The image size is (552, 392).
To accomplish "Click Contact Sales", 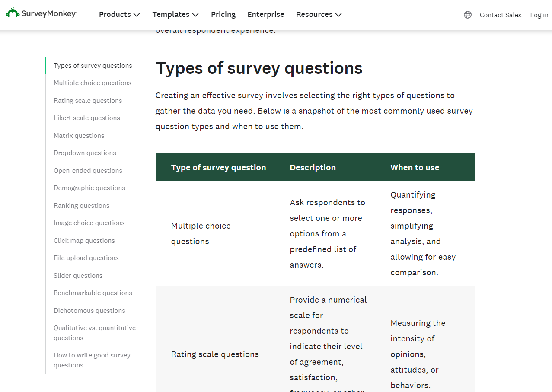I will tap(500, 15).
